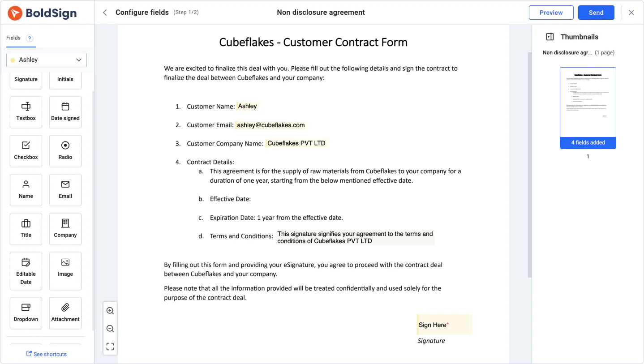Viewport: 644px width, 364px height.
Task: Select the Signature field tool
Action: coord(26,79)
